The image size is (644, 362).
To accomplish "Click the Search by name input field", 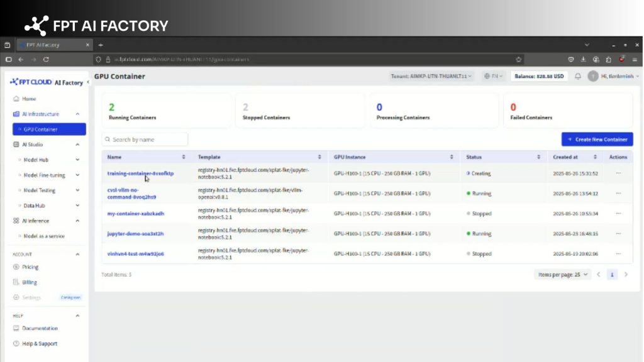I will pyautogui.click(x=145, y=139).
